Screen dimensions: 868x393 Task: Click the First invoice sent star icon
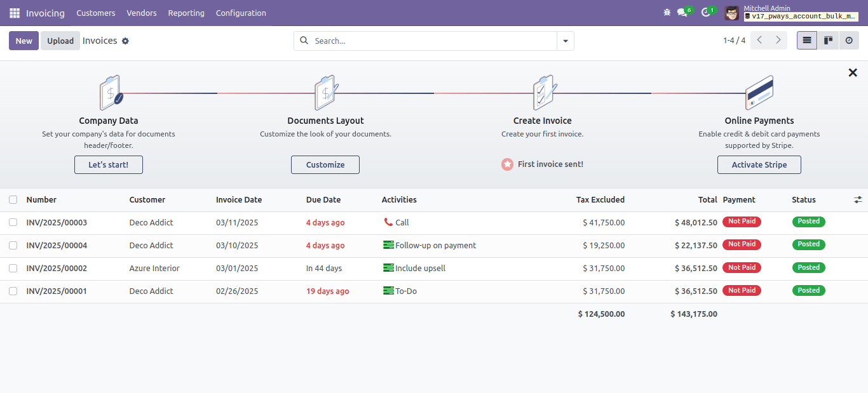[x=507, y=164]
